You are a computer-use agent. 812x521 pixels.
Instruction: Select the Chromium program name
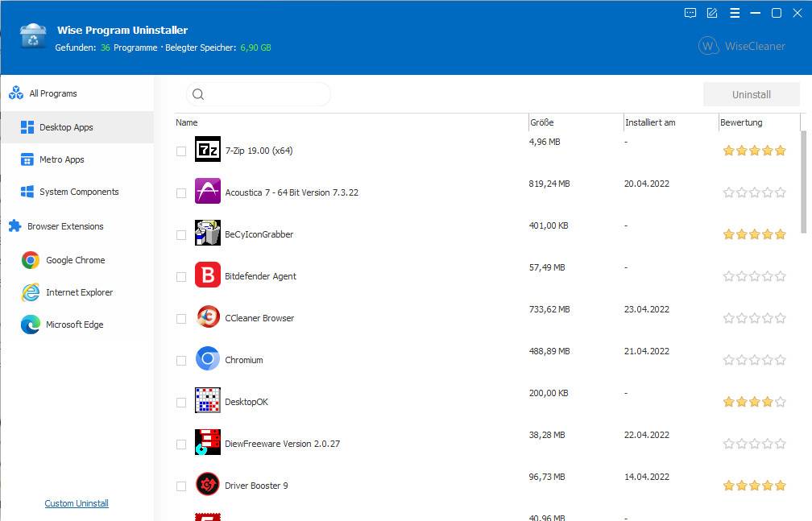click(244, 360)
